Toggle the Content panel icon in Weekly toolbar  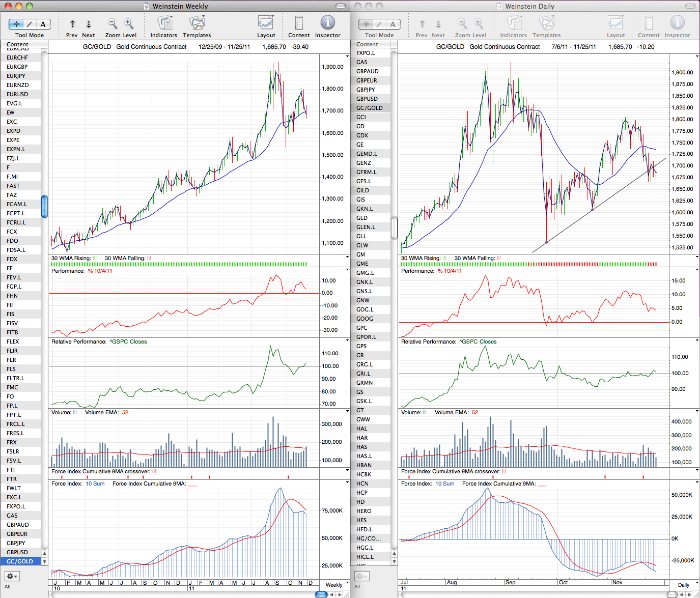coord(299,23)
